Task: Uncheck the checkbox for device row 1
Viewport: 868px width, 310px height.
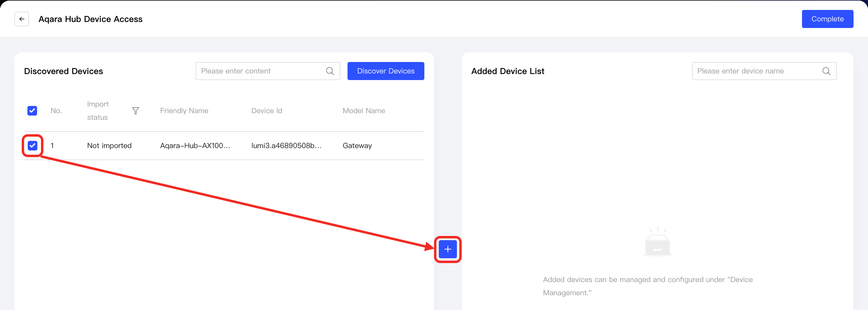Action: (32, 145)
